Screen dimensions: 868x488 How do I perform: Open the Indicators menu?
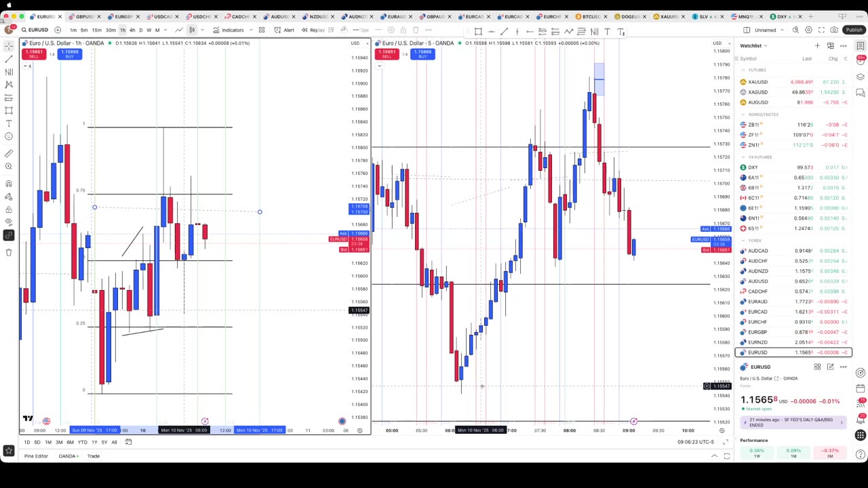tap(228, 30)
